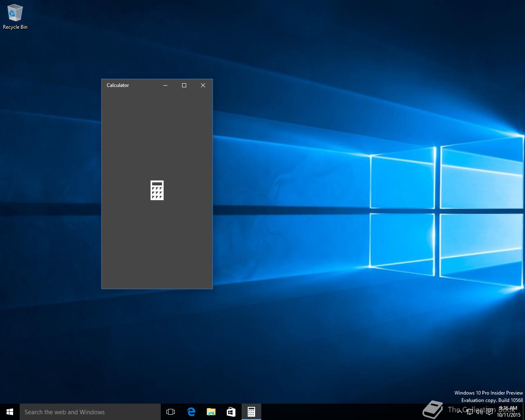This screenshot has height=420, width=525.
Task: Select the Calculator taskbar button
Action: coord(251,412)
